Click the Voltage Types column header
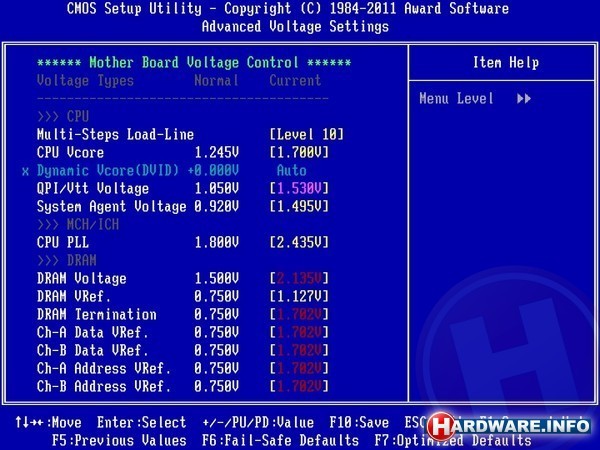This screenshot has width=600, height=450. pyautogui.click(x=85, y=81)
